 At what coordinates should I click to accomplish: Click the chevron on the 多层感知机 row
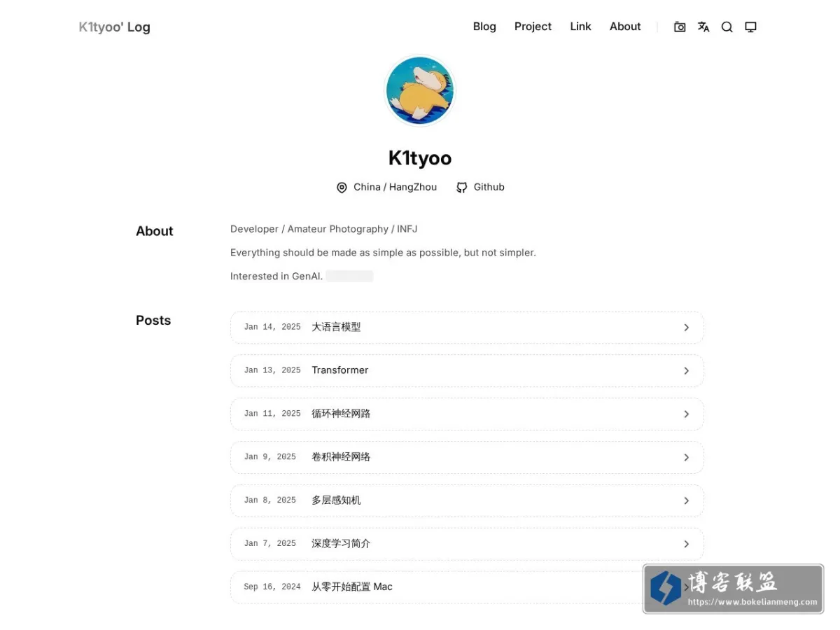(x=687, y=501)
